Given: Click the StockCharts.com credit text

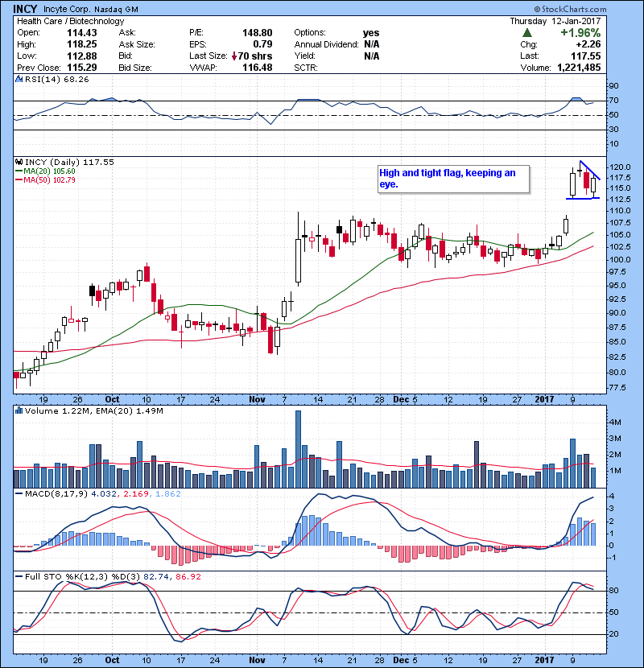Looking at the screenshot, I should pos(570,9).
